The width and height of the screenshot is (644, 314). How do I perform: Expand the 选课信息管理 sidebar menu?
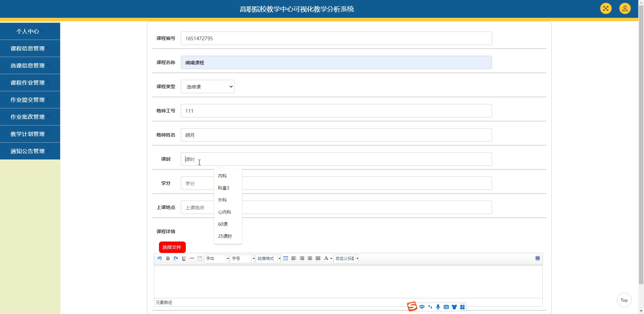[30, 65]
